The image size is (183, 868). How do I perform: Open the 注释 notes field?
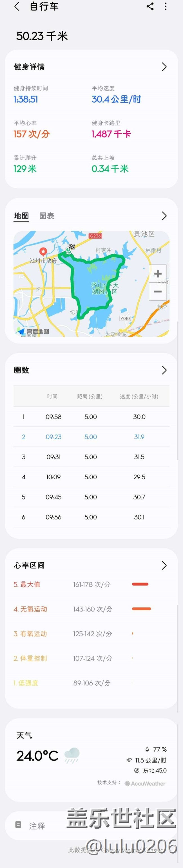point(37,826)
